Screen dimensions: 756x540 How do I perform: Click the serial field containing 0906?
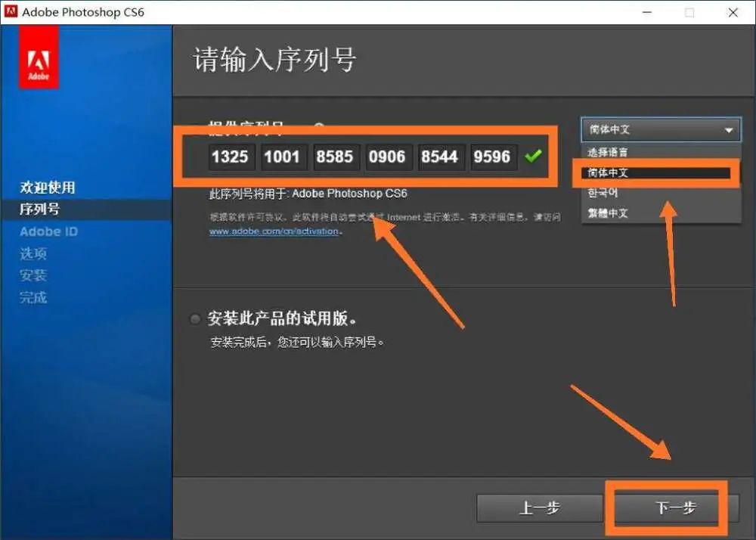[389, 157]
